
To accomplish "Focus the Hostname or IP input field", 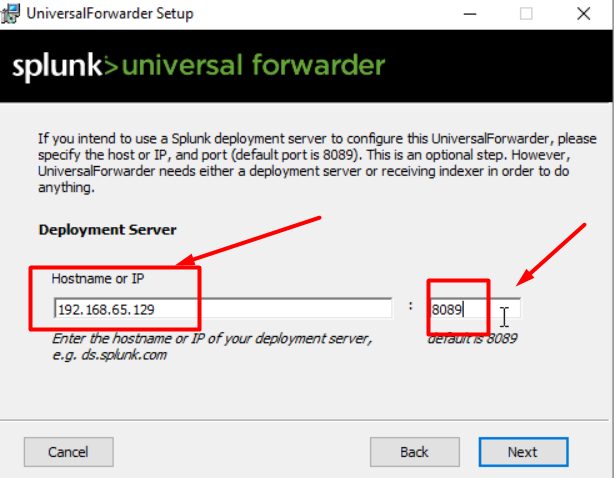I will pyautogui.click(x=223, y=309).
